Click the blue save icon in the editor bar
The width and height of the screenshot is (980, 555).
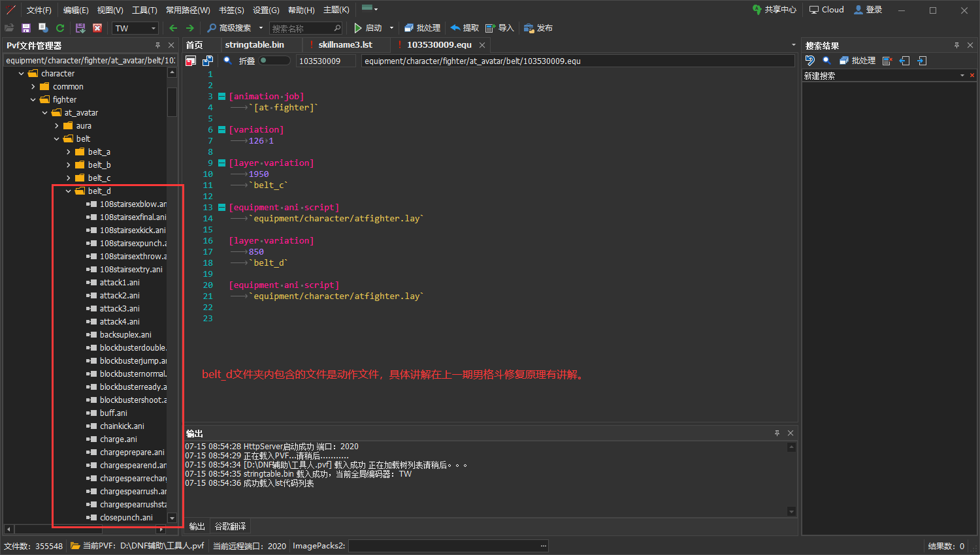pos(208,61)
